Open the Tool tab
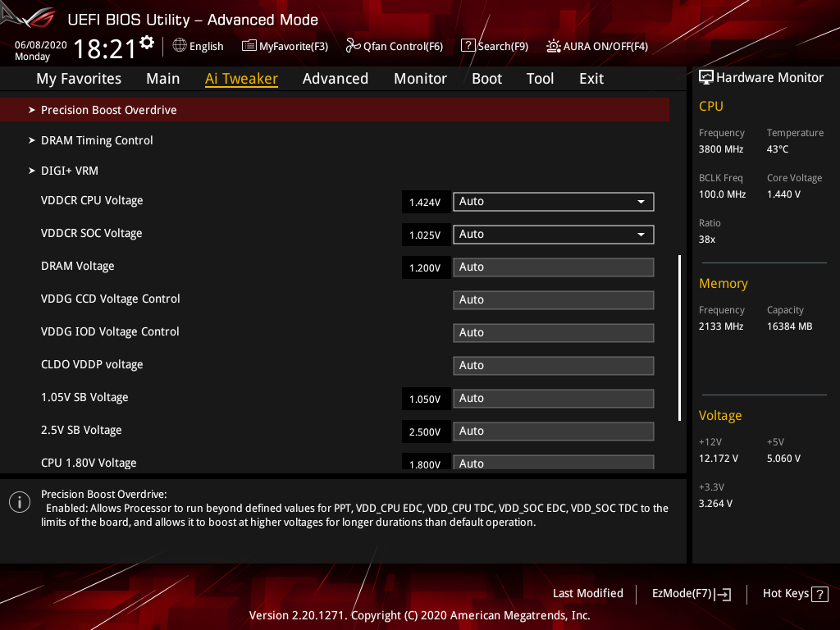The image size is (840, 630). 540,79
